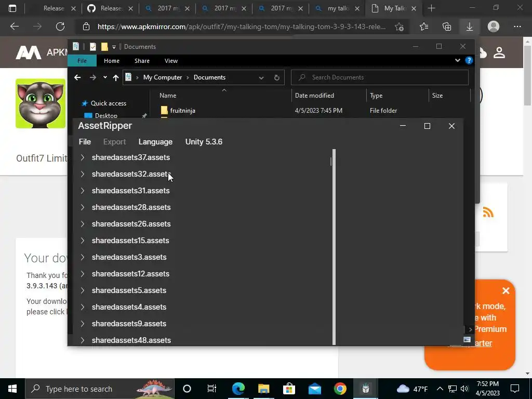The height and width of the screenshot is (399, 532).
Task: Open Windows Start menu
Action: pyautogui.click(x=12, y=389)
